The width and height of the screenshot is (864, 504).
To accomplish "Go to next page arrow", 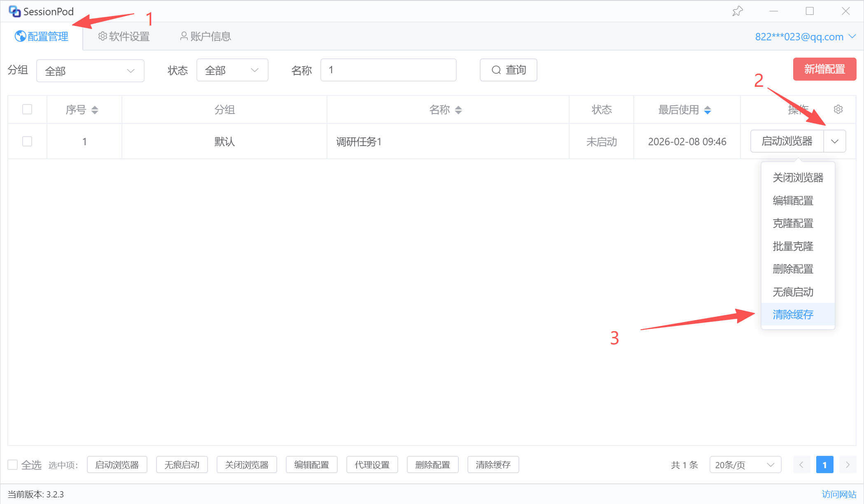I will [x=848, y=465].
